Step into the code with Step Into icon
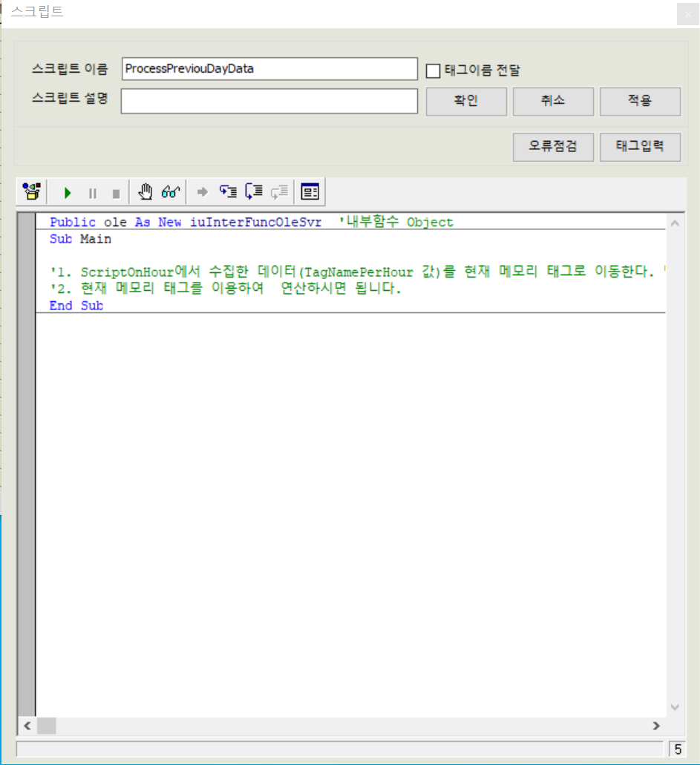This screenshot has height=765, width=700. point(228,191)
